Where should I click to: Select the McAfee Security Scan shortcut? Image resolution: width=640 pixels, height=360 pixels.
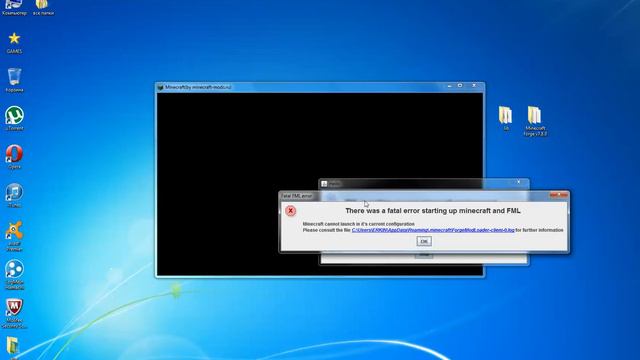14,313
